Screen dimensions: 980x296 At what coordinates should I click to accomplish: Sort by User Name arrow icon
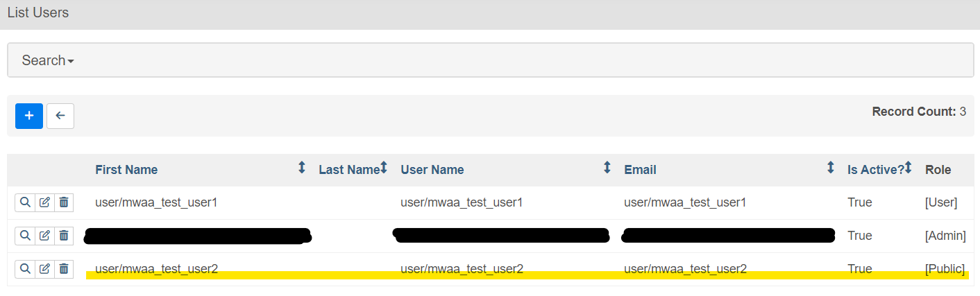click(x=607, y=168)
